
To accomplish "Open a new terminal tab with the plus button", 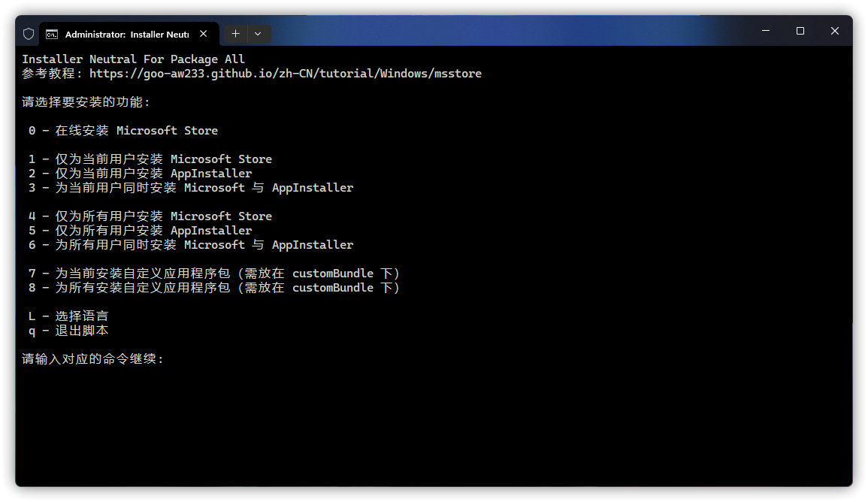I will click(x=235, y=34).
